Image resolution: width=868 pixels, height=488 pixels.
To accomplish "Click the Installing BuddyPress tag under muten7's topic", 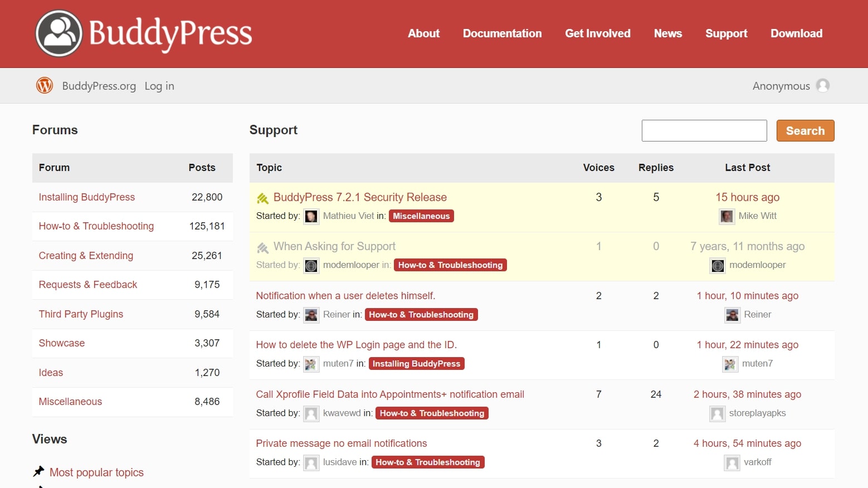I will (416, 364).
